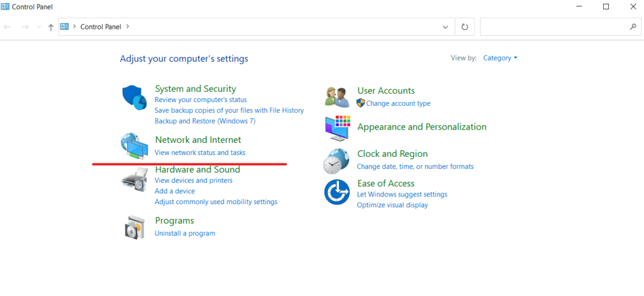
Task: Expand the chevron before Control Panel breadcrumb
Action: click(x=74, y=26)
